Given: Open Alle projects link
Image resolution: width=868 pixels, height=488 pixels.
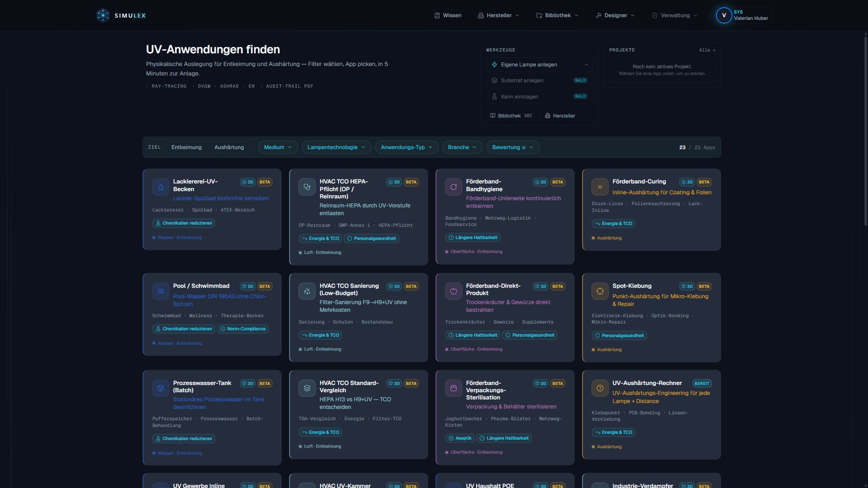Looking at the screenshot, I should 707,50.
